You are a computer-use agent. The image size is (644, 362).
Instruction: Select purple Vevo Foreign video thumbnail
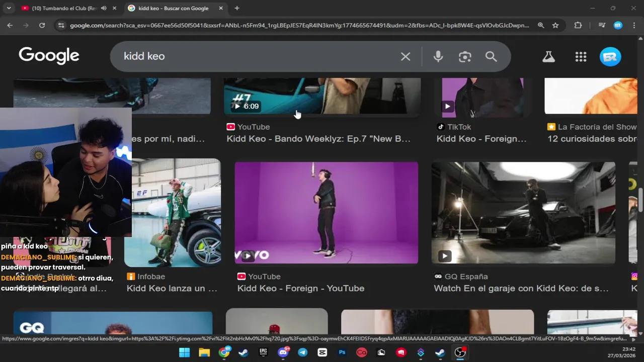coord(326,213)
